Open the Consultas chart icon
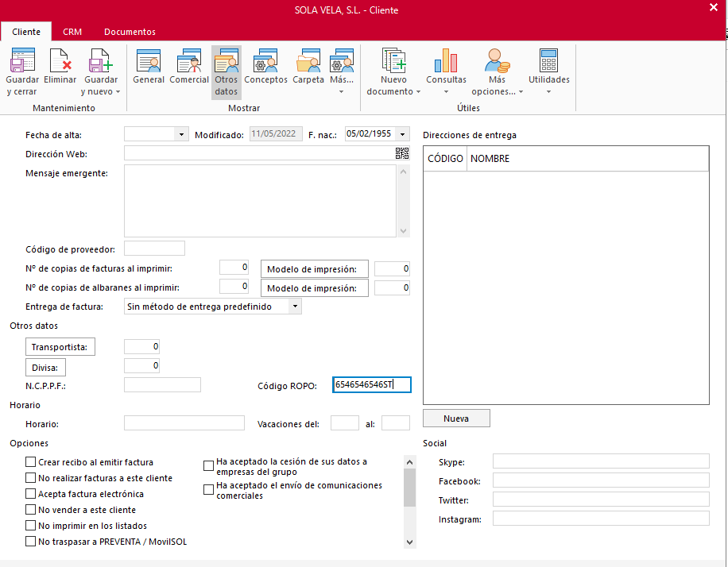 click(x=446, y=60)
